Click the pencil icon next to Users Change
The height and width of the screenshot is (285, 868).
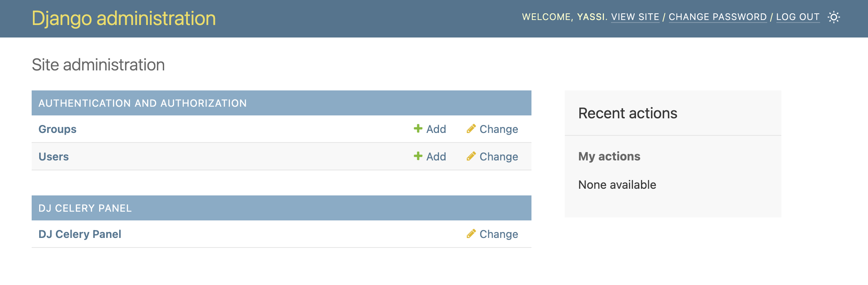[x=471, y=156]
